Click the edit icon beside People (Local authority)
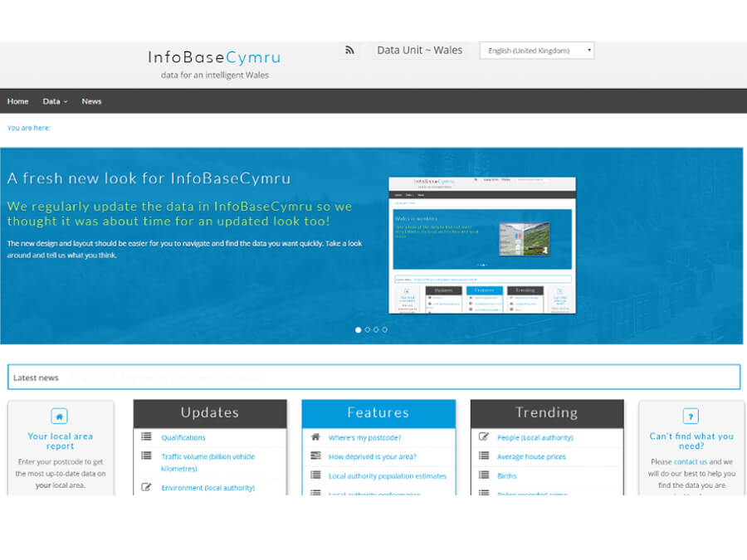Screen dimensions: 747x560 pyautogui.click(x=484, y=436)
